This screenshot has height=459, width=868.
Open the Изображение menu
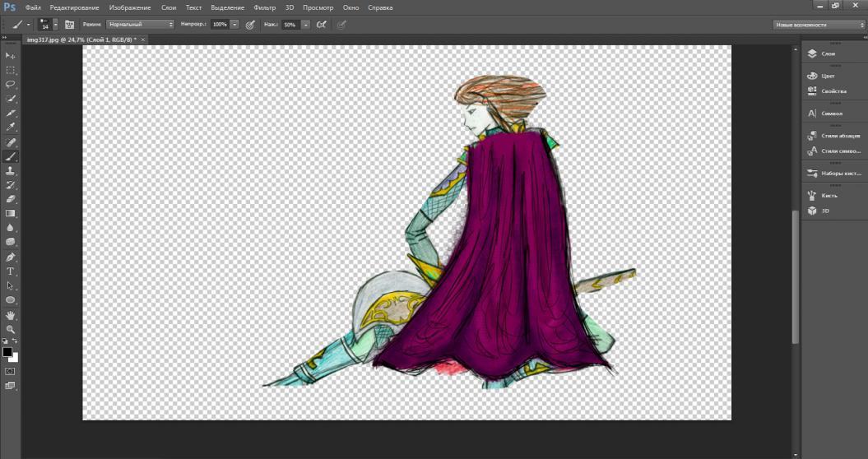coord(130,7)
